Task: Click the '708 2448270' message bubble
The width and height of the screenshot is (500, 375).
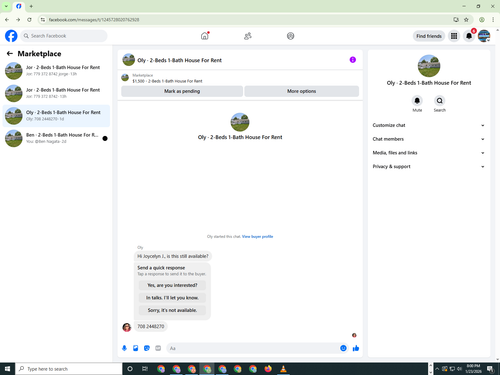Action: click(151, 326)
